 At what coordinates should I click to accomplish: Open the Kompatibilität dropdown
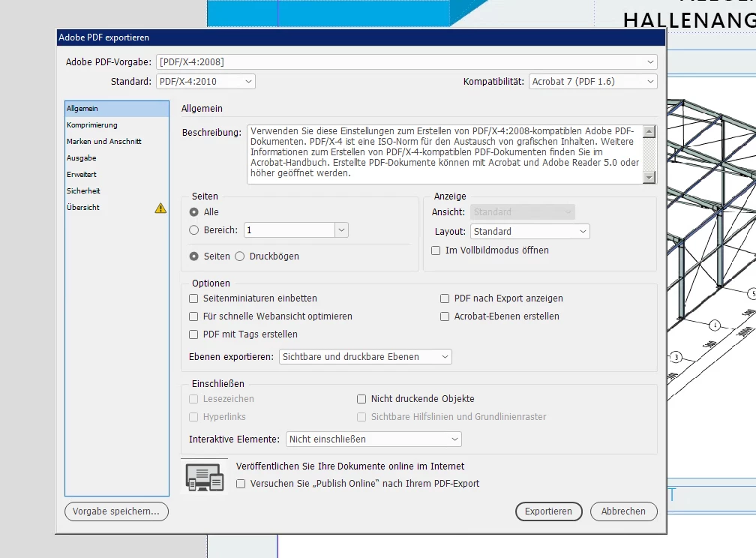pos(593,82)
